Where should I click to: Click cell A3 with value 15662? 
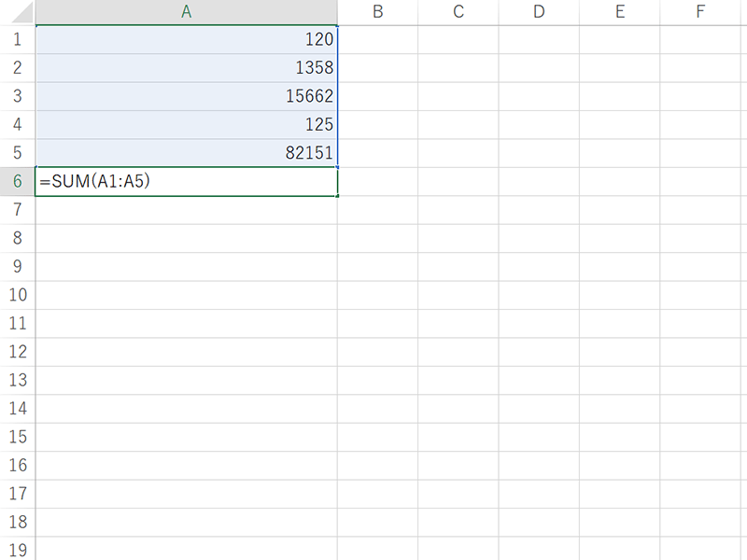[x=187, y=96]
